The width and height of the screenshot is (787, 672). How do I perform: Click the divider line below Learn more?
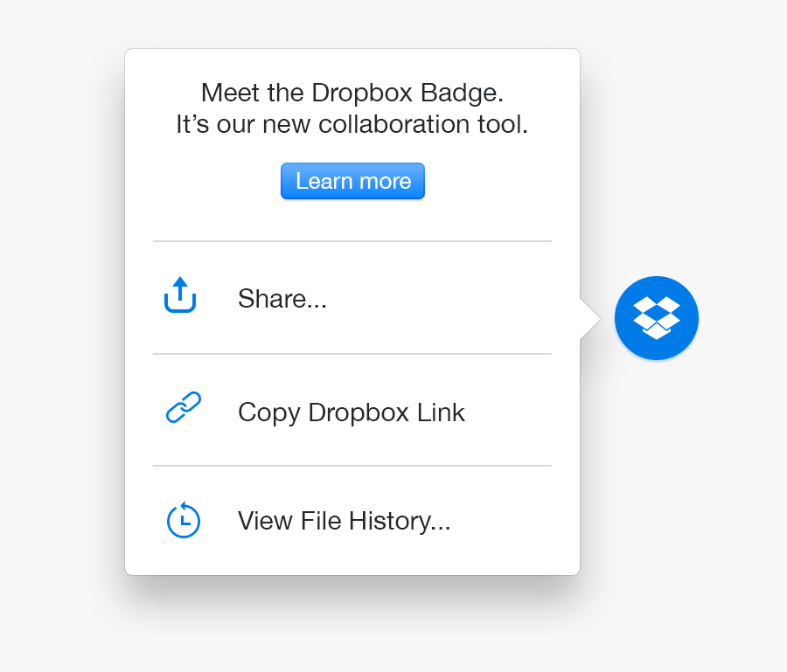point(352,241)
